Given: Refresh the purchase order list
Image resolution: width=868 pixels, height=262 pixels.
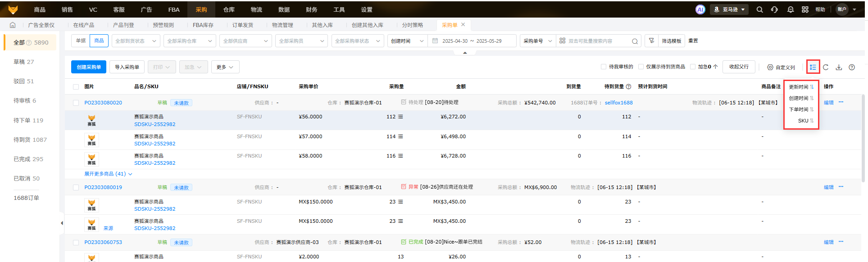Looking at the screenshot, I should (x=826, y=67).
